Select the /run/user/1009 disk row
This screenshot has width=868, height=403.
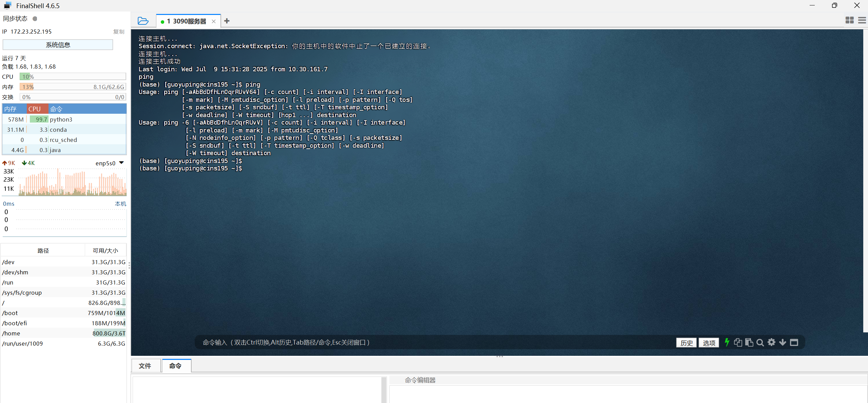coord(63,343)
